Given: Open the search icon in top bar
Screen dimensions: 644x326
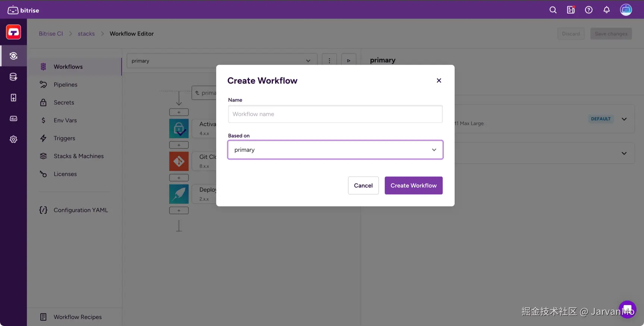Looking at the screenshot, I should 553,10.
